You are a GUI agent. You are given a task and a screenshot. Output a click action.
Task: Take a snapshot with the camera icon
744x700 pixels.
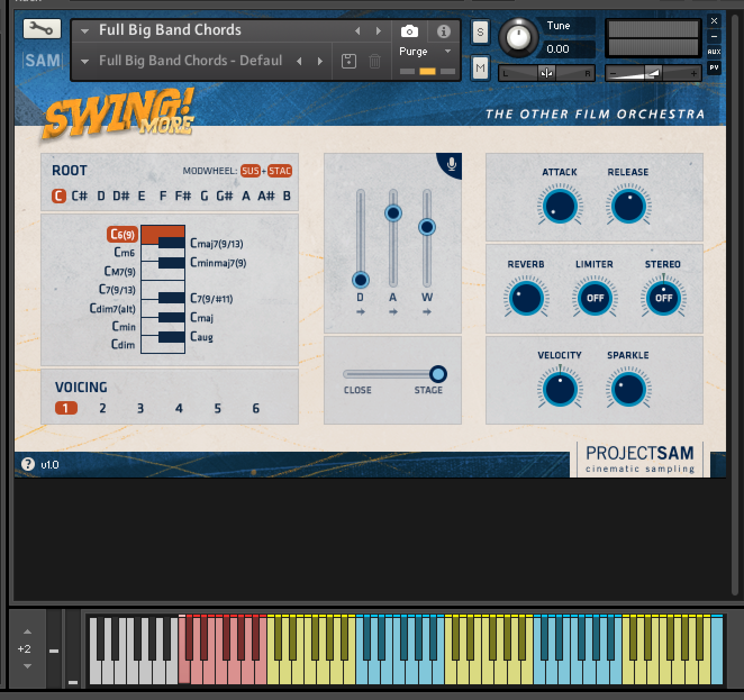[409, 31]
